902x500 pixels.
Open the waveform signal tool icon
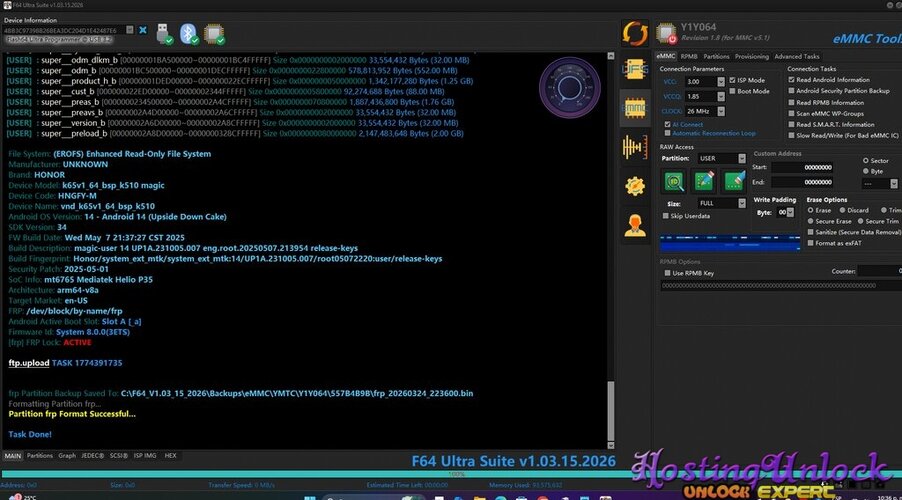tap(634, 146)
